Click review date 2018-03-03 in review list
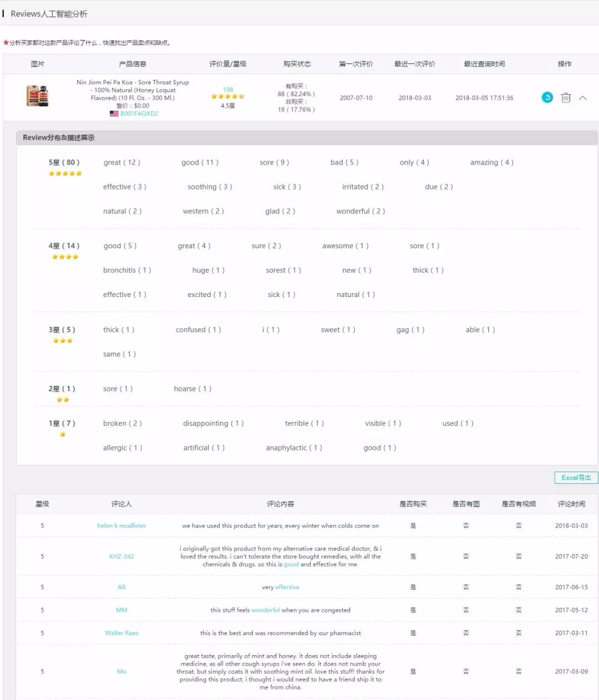Screen dimensions: 599x700 pyautogui.click(x=571, y=526)
